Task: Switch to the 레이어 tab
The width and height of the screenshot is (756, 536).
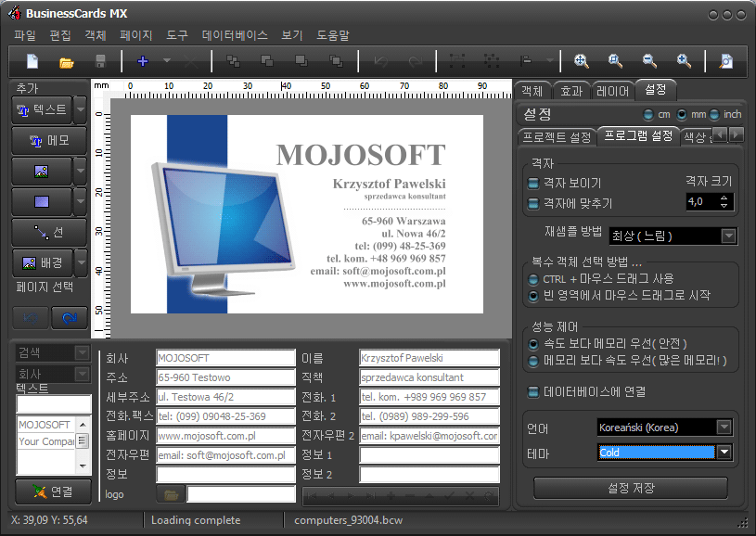Action: (x=612, y=91)
